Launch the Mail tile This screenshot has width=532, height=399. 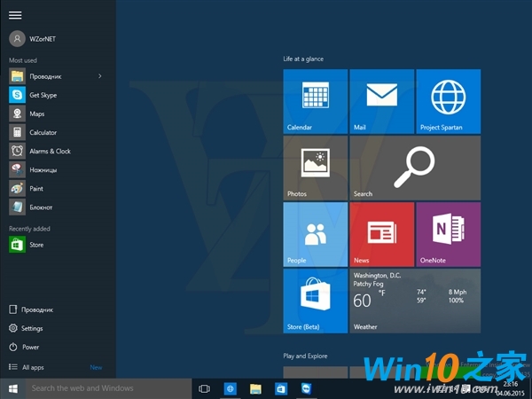(381, 101)
